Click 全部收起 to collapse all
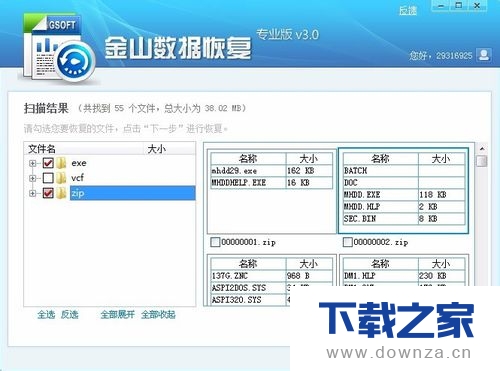Viewport: 500px width, 371px height. (158, 314)
